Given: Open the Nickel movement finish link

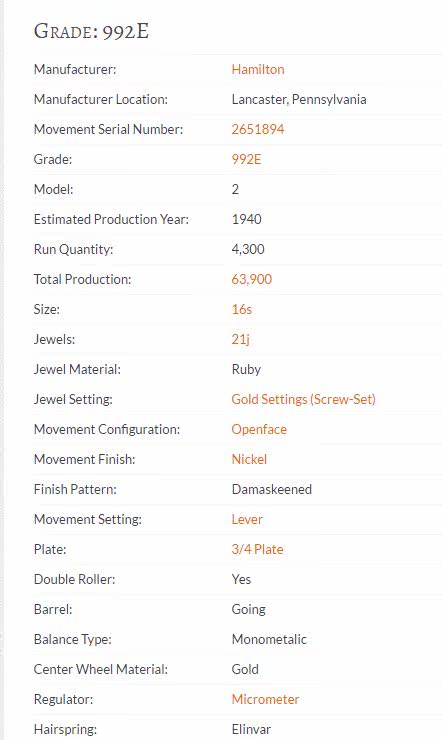Looking at the screenshot, I should pyautogui.click(x=249, y=459).
